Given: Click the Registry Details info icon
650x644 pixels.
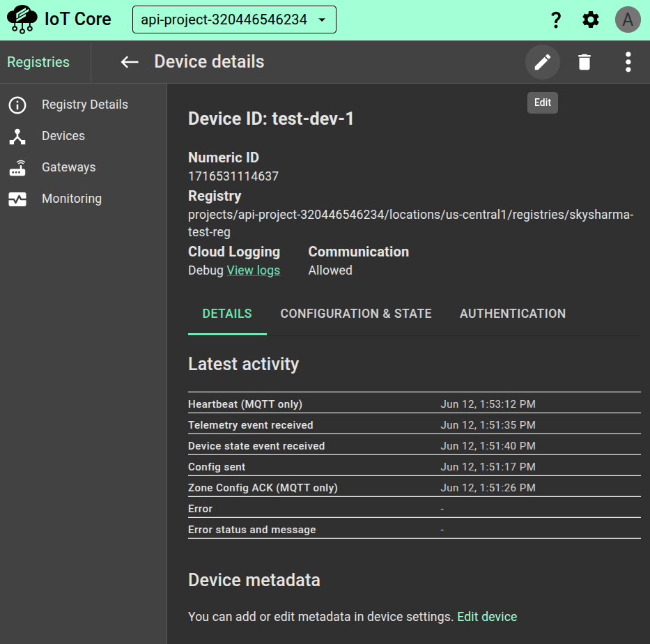Looking at the screenshot, I should (x=17, y=105).
